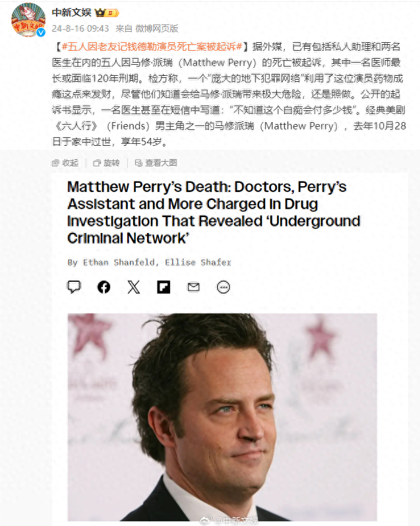Image resolution: width=420 pixels, height=526 pixels.
Task: Click the Matthew Perry article photo
Action: click(x=222, y=417)
